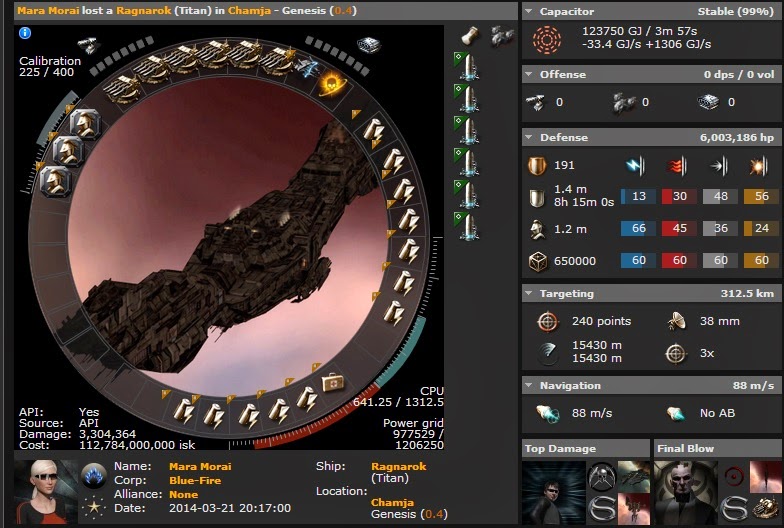The image size is (784, 528).
Task: Open the Ragnarok link in the title bar
Action: point(144,10)
